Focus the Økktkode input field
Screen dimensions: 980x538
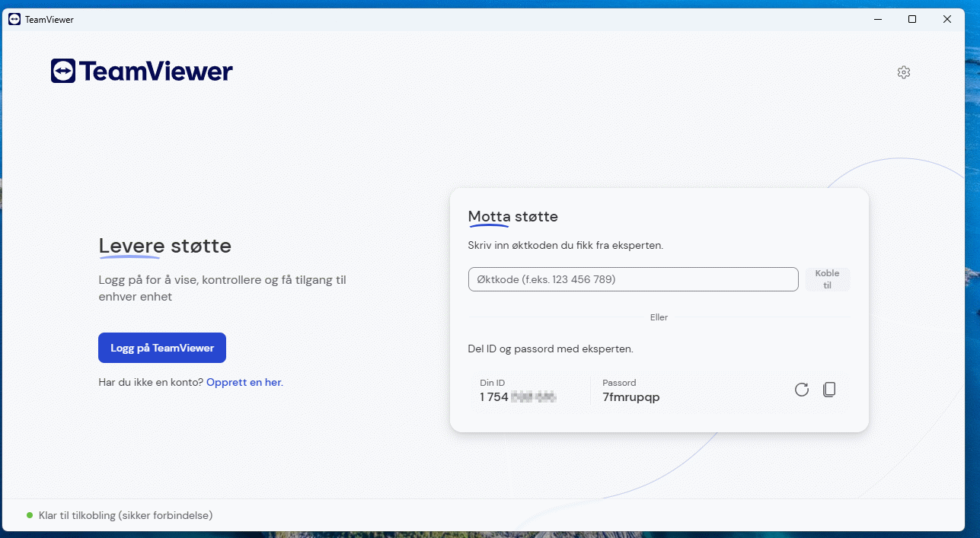[x=633, y=279]
